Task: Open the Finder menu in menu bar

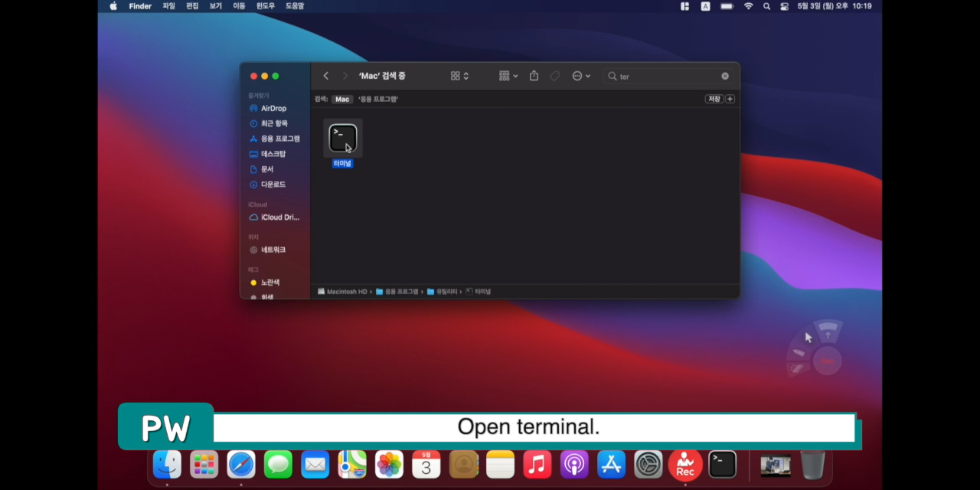Action: (140, 6)
